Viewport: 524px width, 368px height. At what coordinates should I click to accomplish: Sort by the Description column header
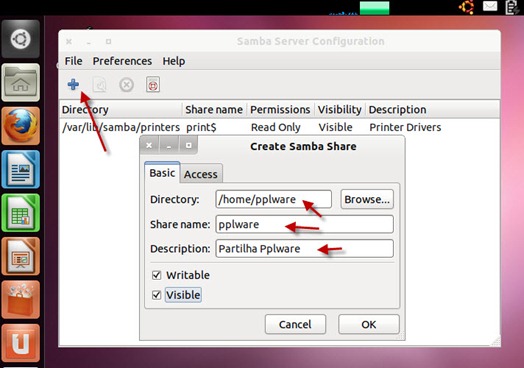click(x=432, y=110)
